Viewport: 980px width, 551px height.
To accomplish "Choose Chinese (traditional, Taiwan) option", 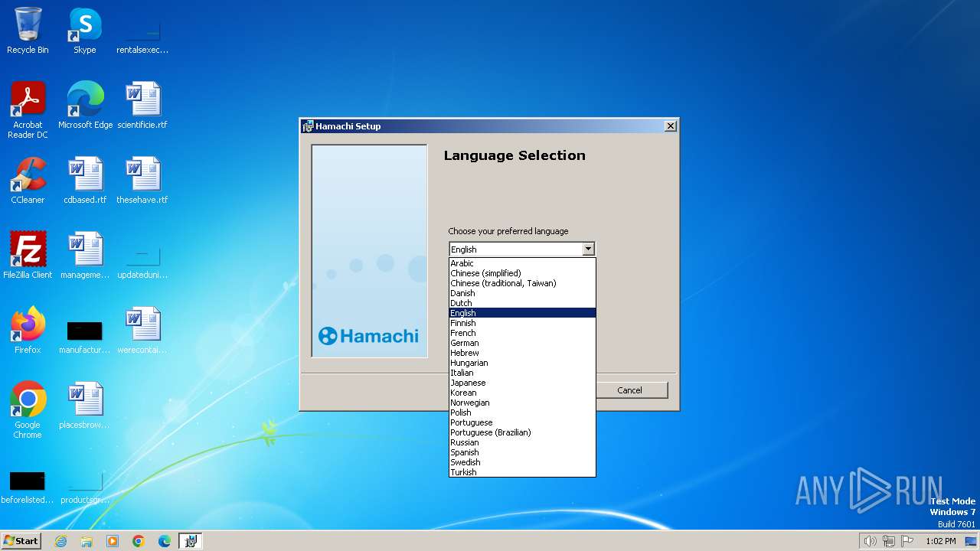I will coord(522,283).
